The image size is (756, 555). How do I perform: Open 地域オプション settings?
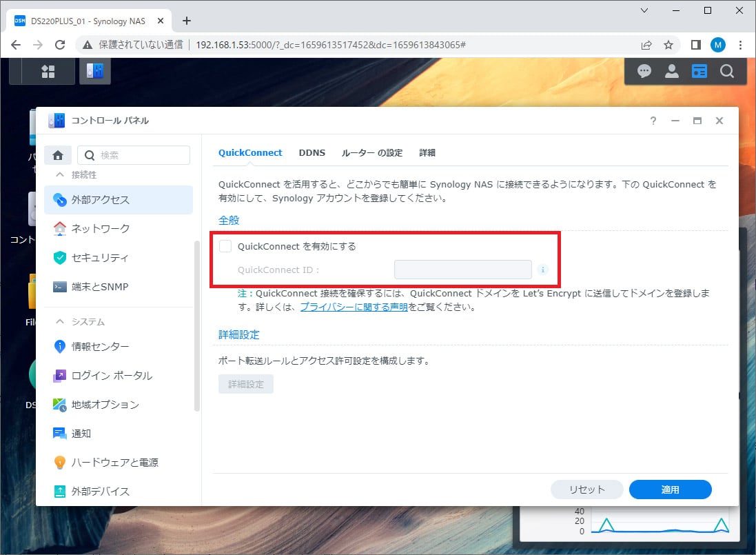click(118, 404)
